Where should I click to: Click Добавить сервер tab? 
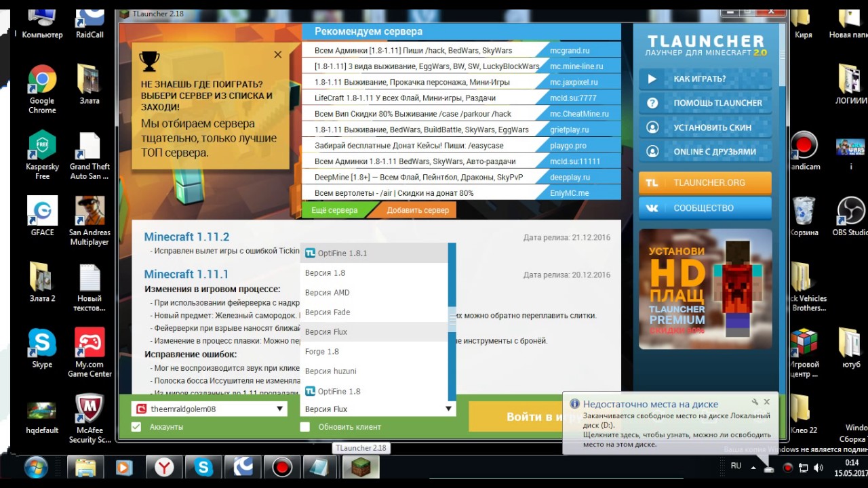click(418, 210)
